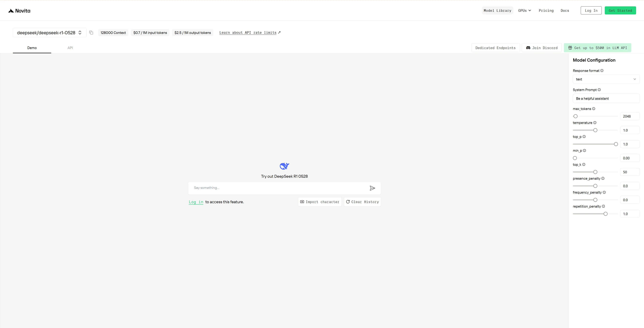Click the presence_penalty value field

tap(630, 186)
